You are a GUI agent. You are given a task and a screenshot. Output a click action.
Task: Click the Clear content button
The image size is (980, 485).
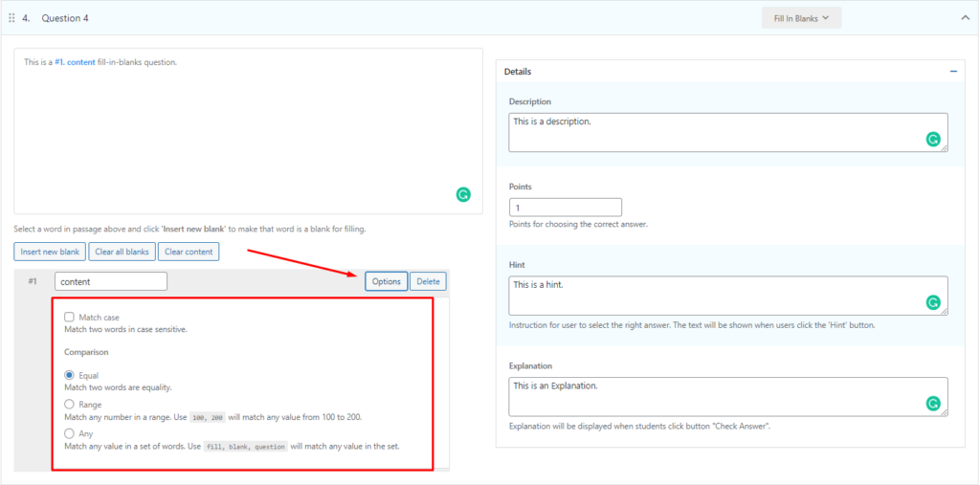point(189,252)
